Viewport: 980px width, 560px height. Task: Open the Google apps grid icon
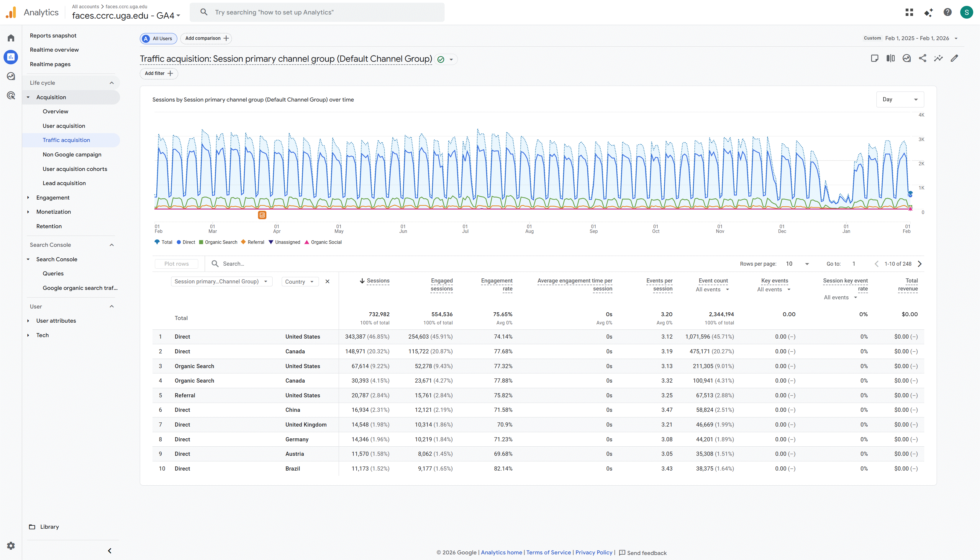click(x=909, y=12)
